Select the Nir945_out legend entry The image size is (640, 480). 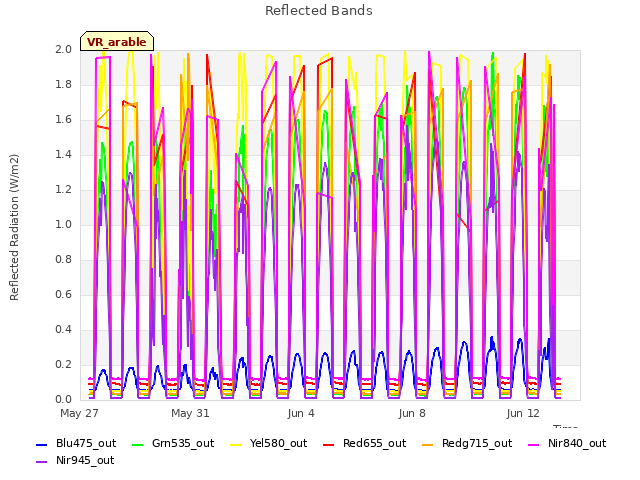tap(75, 460)
